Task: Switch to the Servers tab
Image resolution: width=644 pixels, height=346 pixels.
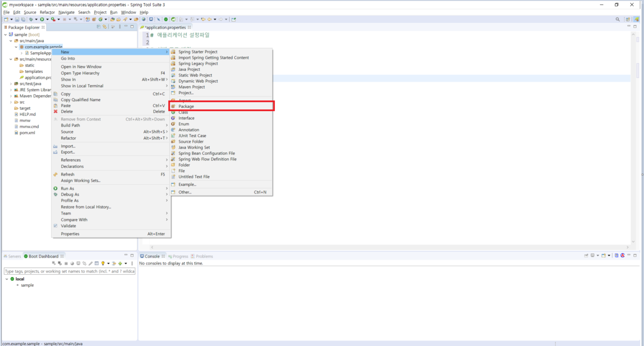Action: tap(12, 256)
